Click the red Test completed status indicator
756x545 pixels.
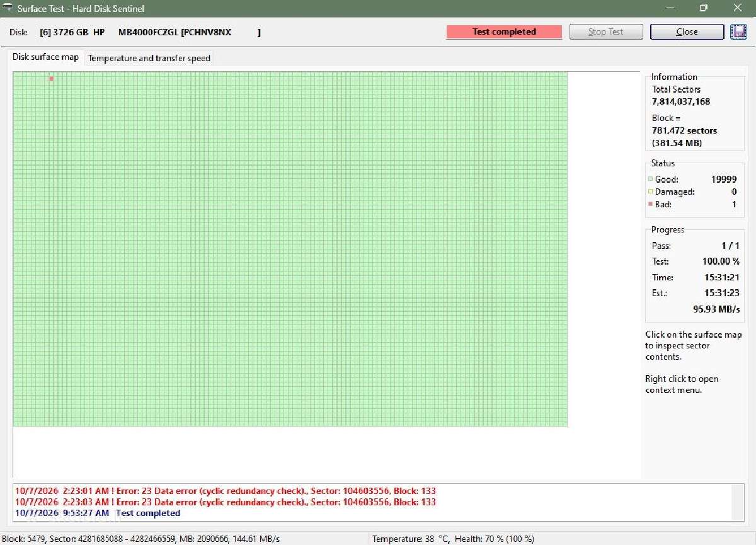(504, 32)
